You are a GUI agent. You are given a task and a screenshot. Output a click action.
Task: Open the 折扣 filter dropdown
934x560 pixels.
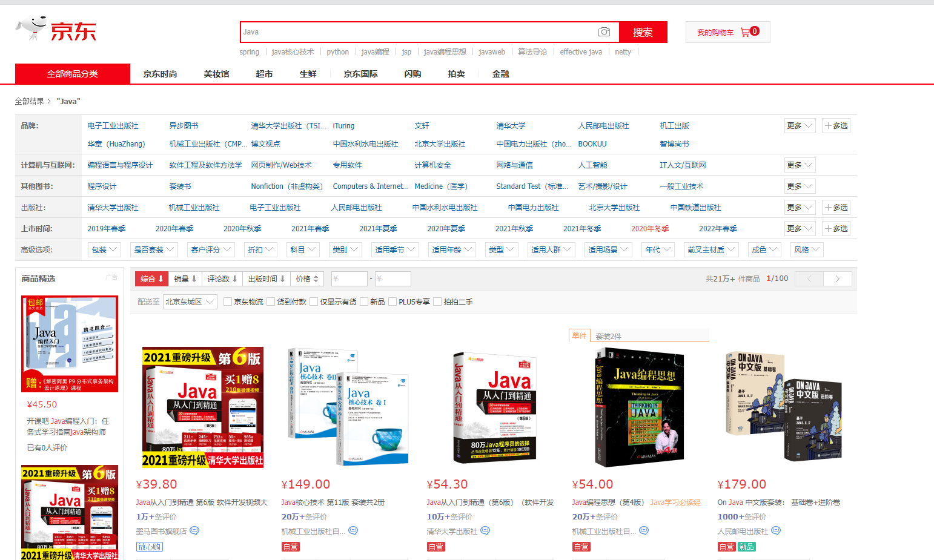click(x=260, y=249)
